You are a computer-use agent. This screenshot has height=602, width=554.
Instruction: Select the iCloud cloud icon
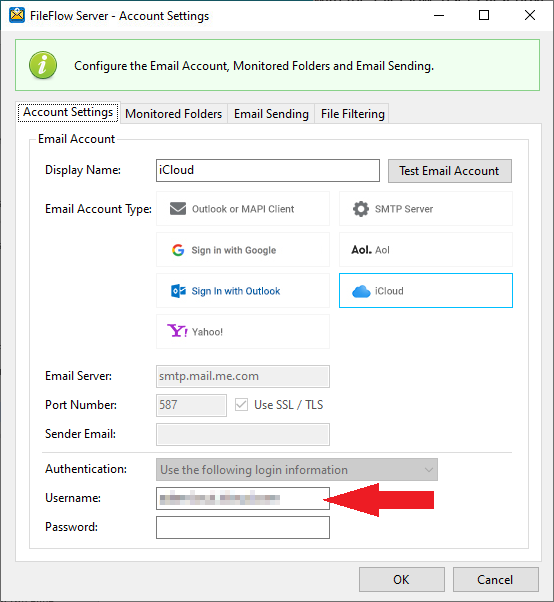pyautogui.click(x=361, y=291)
